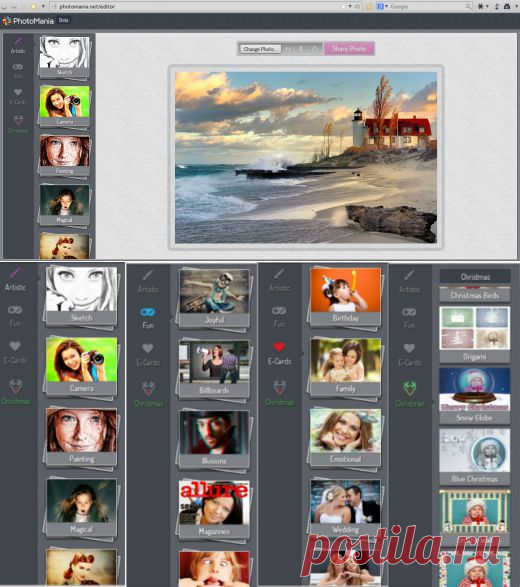Screen dimensions: 520x587
Task: Click the Christmas reindeer icon in browser editor sidebar
Action: point(18,120)
